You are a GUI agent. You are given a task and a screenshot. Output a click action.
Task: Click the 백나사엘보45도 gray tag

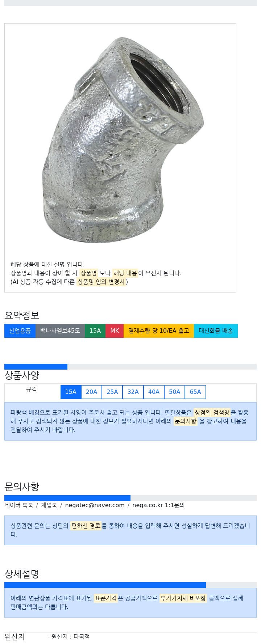(60, 331)
